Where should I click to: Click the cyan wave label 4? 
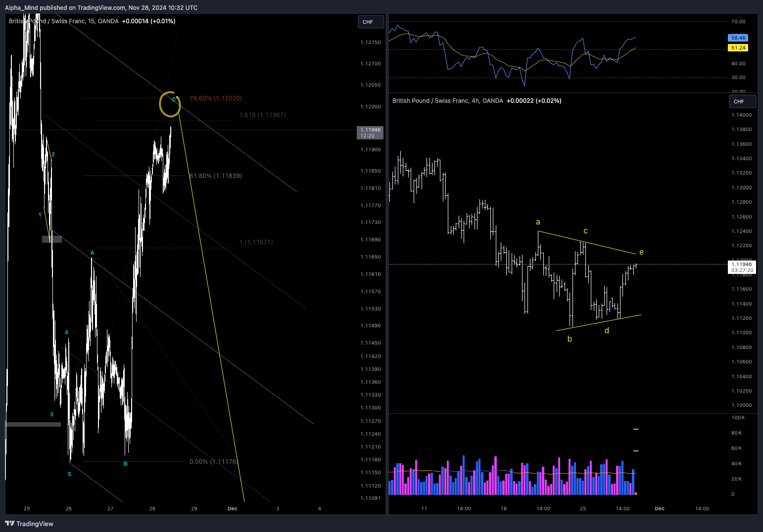click(x=66, y=333)
